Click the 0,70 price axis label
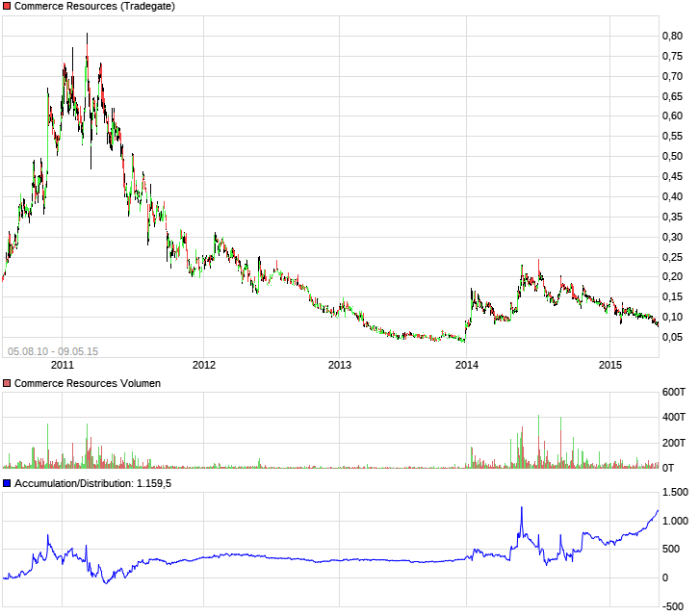Image resolution: width=699 pixels, height=616 pixels. pyautogui.click(x=672, y=76)
